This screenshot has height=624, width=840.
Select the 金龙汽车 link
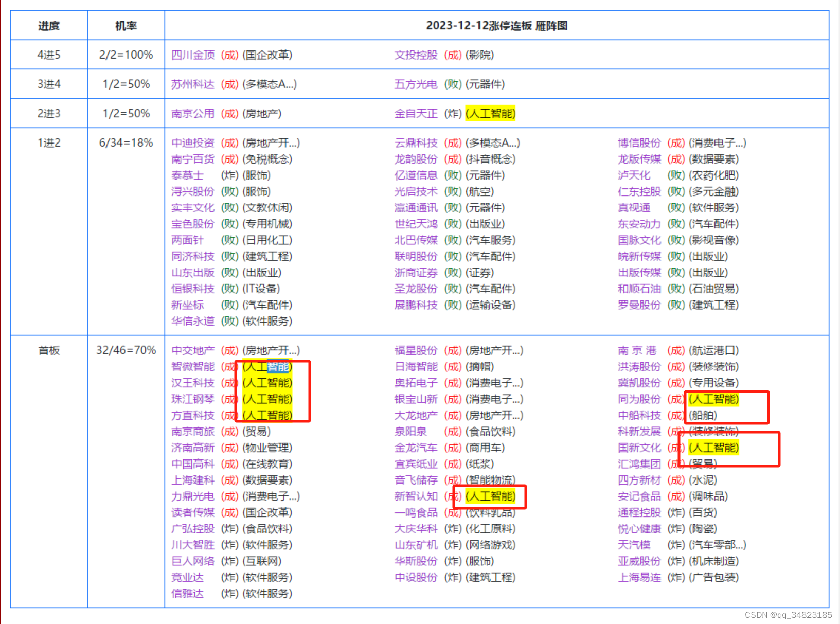(x=416, y=448)
